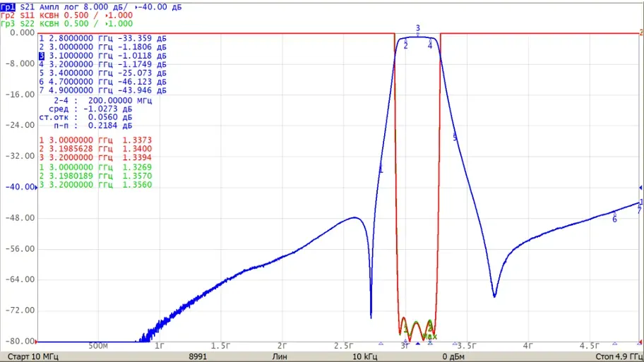Click the -40.00 дБ reference value
The width and height of the screenshot is (644, 362).
[x=160, y=7]
